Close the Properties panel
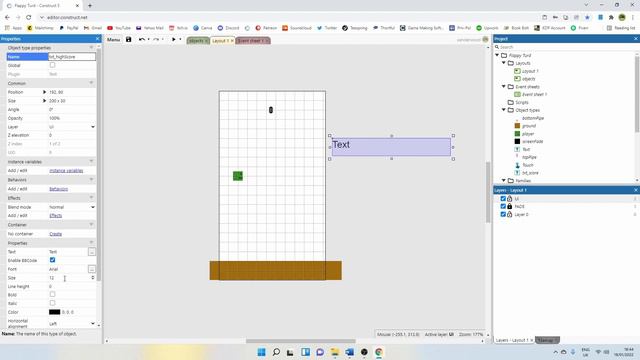The width and height of the screenshot is (640, 360). click(98, 39)
